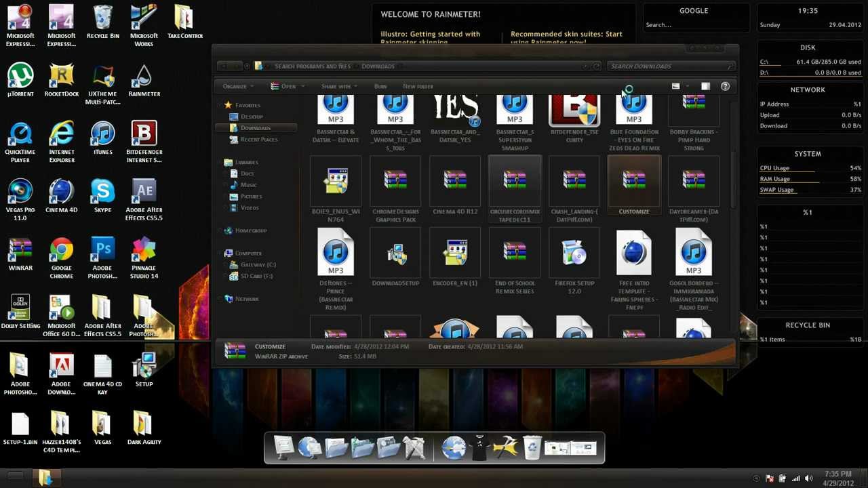Open Adobe After Effects CS5.5 shortcut
The width and height of the screenshot is (868, 488).
point(144,200)
